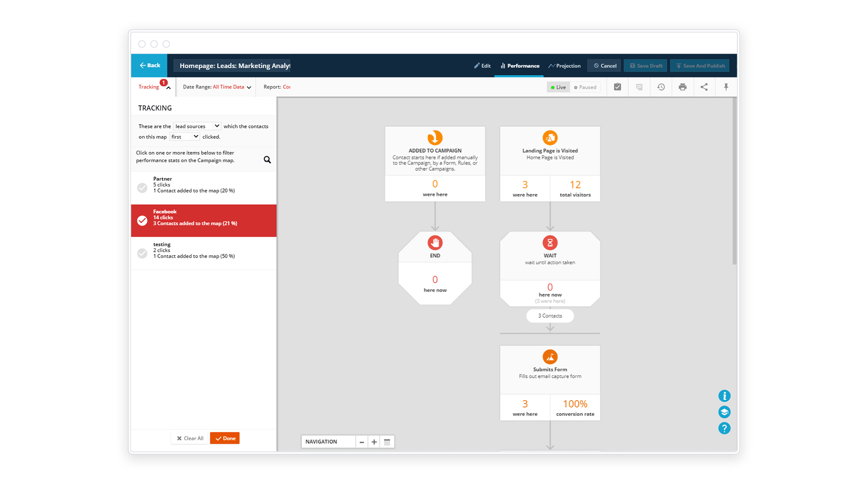Switch to the Edit tab
Screen dimensions: 868x488
click(482, 66)
